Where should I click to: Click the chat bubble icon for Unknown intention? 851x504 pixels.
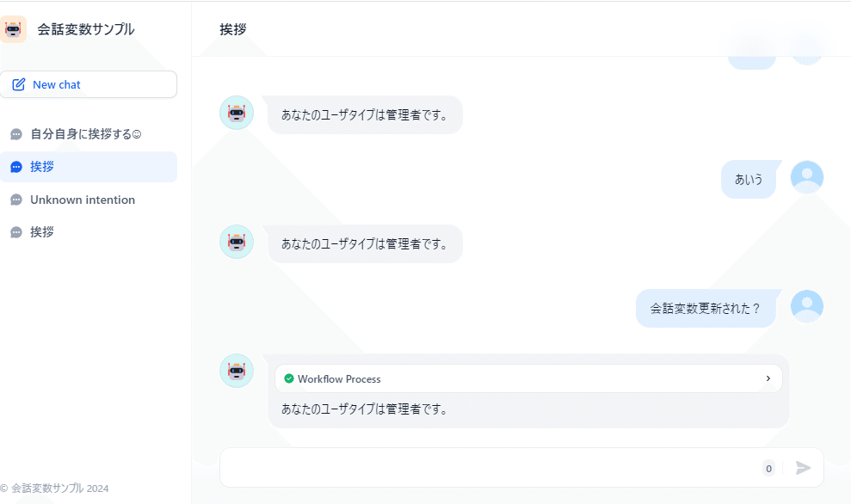[x=16, y=200]
